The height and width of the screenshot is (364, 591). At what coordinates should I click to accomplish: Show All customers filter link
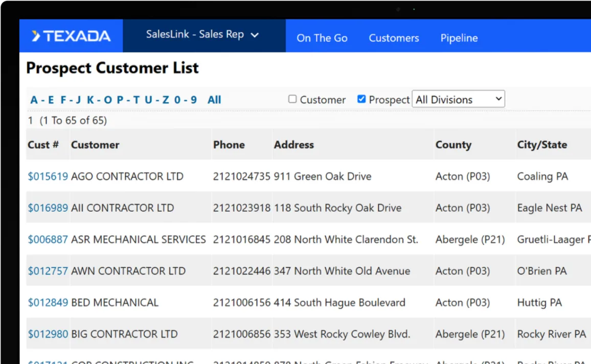point(214,100)
